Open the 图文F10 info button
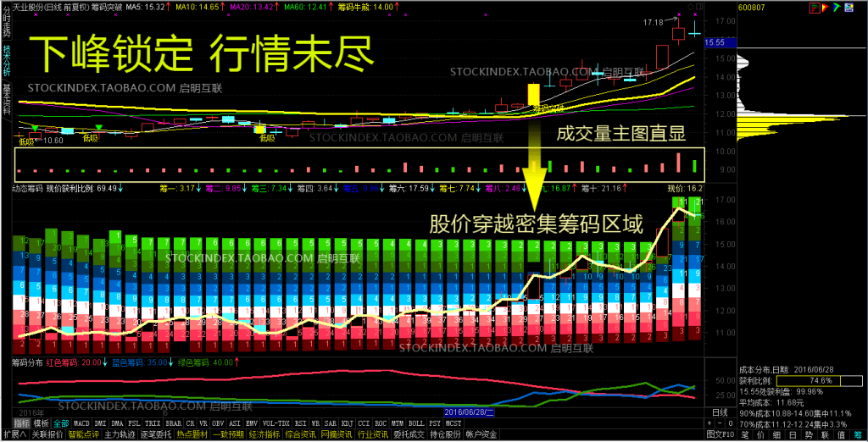This screenshot has height=442, width=868. pos(721,435)
